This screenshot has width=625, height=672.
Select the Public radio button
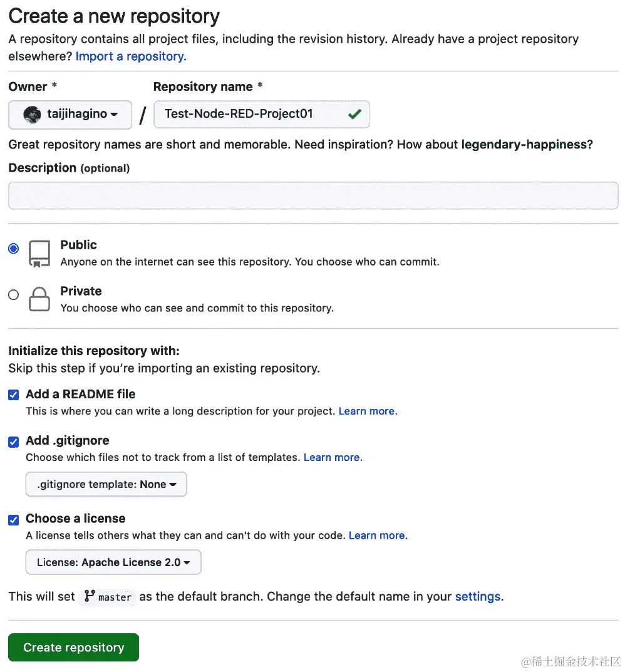coord(13,248)
